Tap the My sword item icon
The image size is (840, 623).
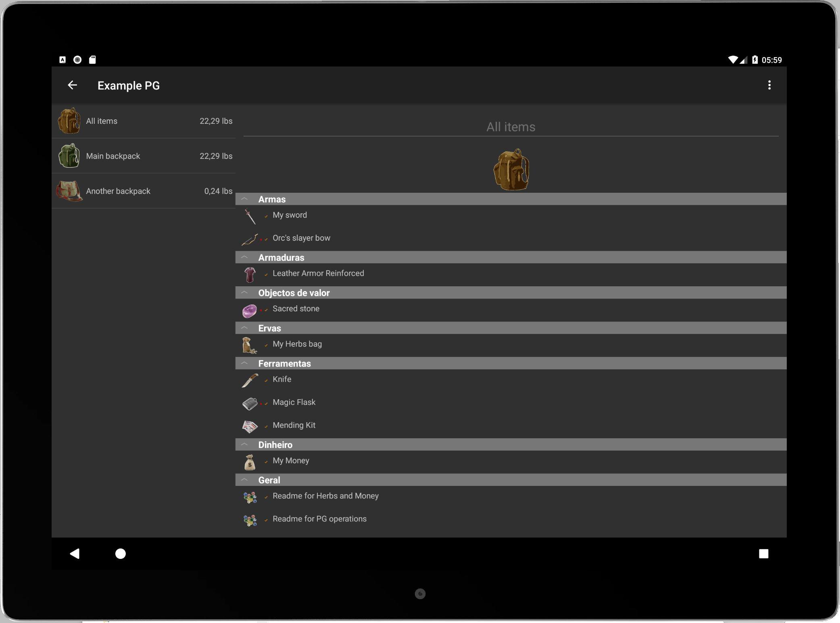(250, 217)
